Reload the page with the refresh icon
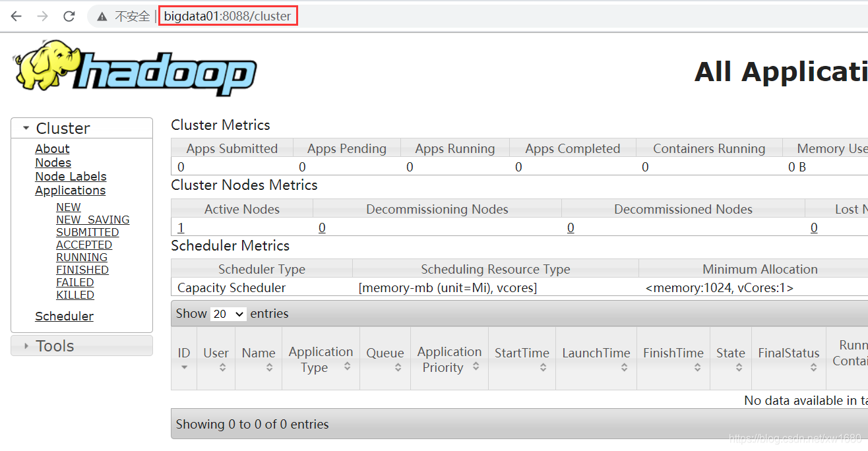 coord(69,16)
